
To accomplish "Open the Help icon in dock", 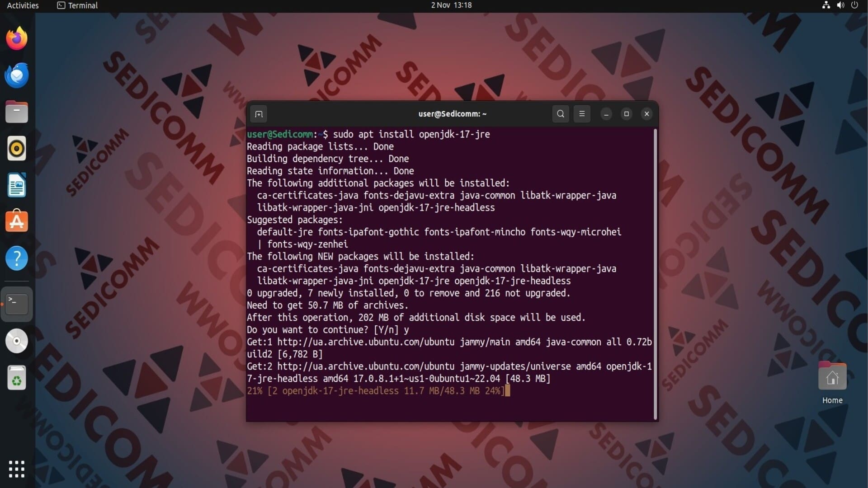I will (x=17, y=258).
